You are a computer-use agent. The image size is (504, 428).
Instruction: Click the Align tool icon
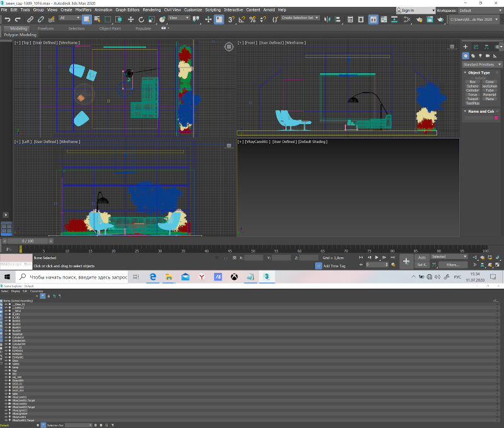[x=338, y=20]
